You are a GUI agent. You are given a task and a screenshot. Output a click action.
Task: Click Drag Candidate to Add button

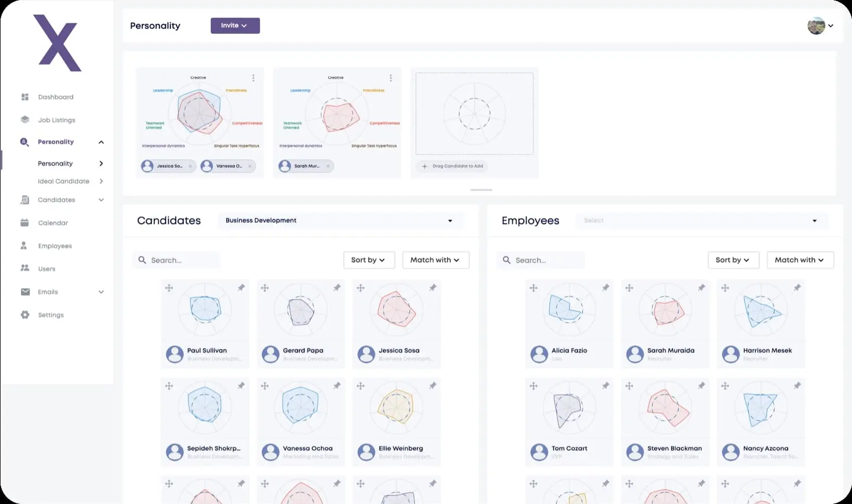[x=453, y=166]
